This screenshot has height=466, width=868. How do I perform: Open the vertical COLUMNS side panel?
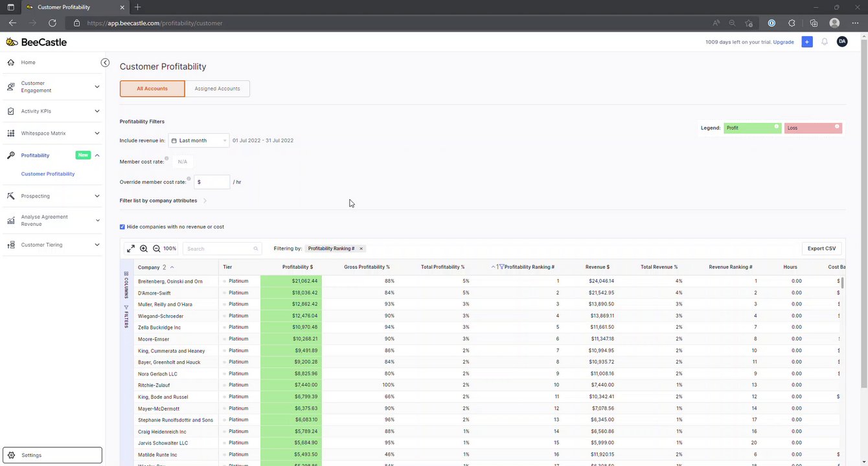point(126,283)
